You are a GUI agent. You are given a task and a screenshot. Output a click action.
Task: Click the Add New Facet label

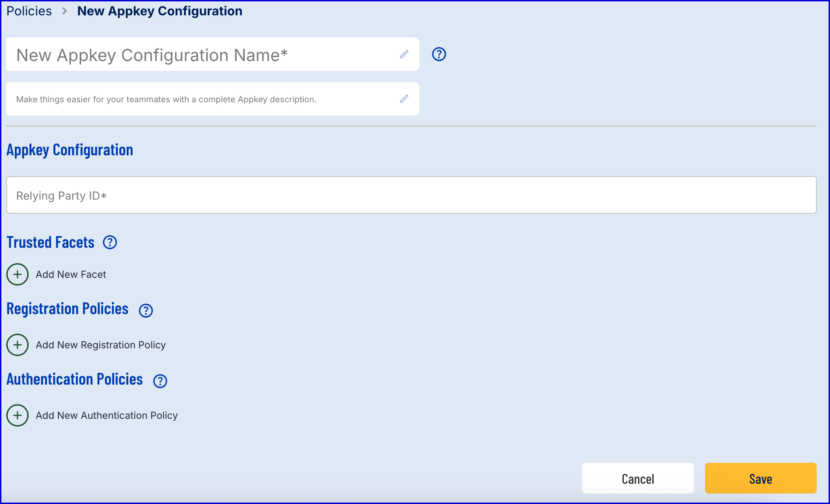tap(71, 274)
